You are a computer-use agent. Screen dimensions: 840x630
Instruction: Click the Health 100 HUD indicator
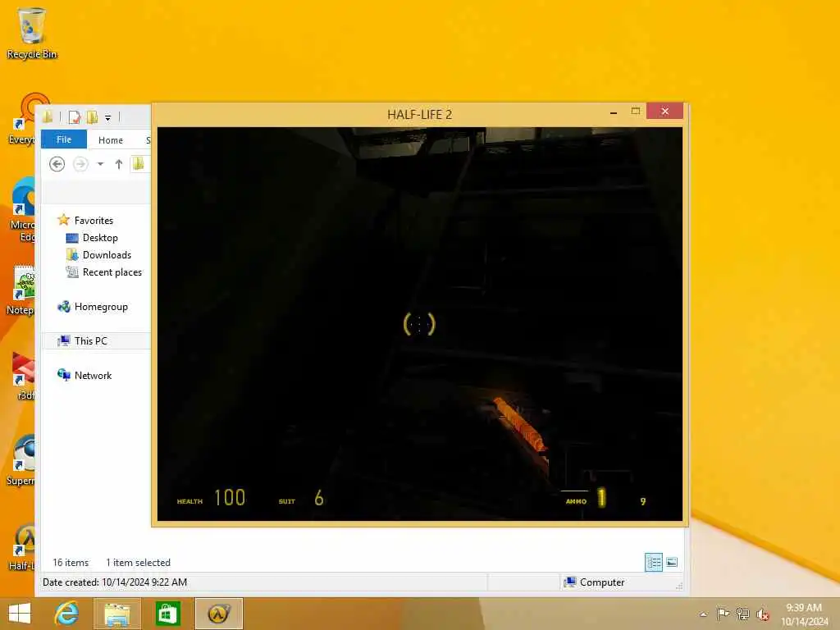click(x=211, y=498)
